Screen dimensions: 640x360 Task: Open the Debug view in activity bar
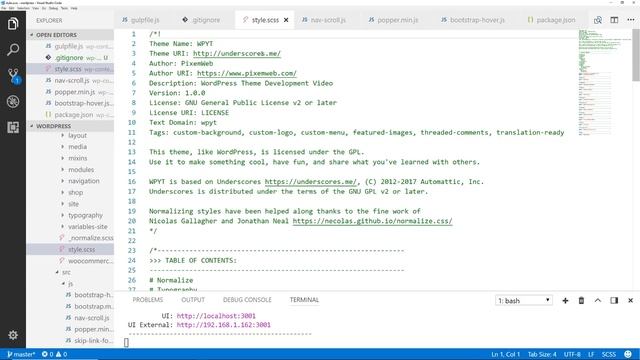point(13,102)
